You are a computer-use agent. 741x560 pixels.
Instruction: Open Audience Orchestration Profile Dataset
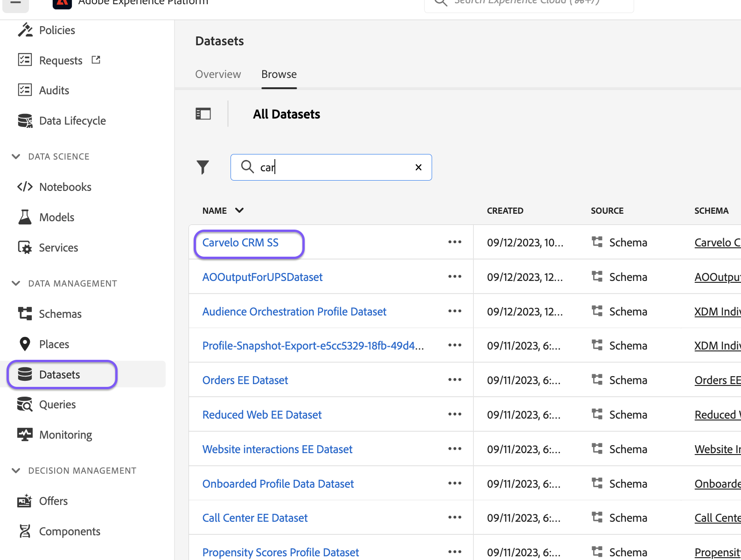coord(294,311)
